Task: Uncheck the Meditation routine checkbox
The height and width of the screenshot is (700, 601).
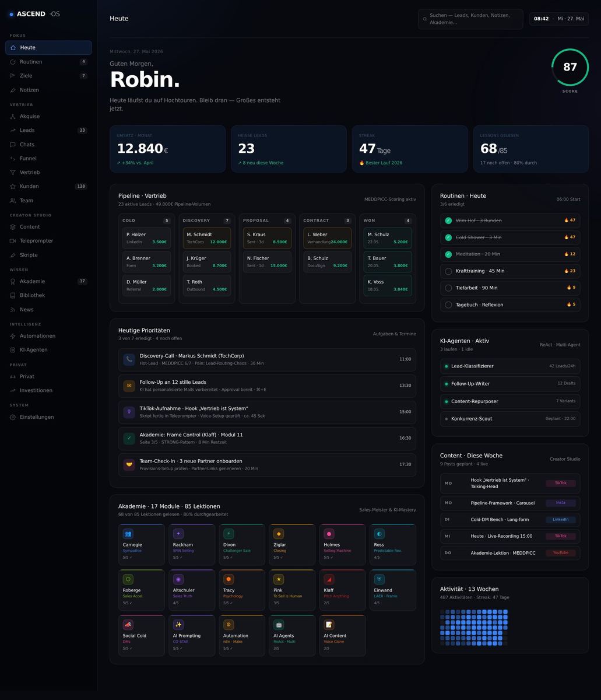Action: tap(448, 254)
